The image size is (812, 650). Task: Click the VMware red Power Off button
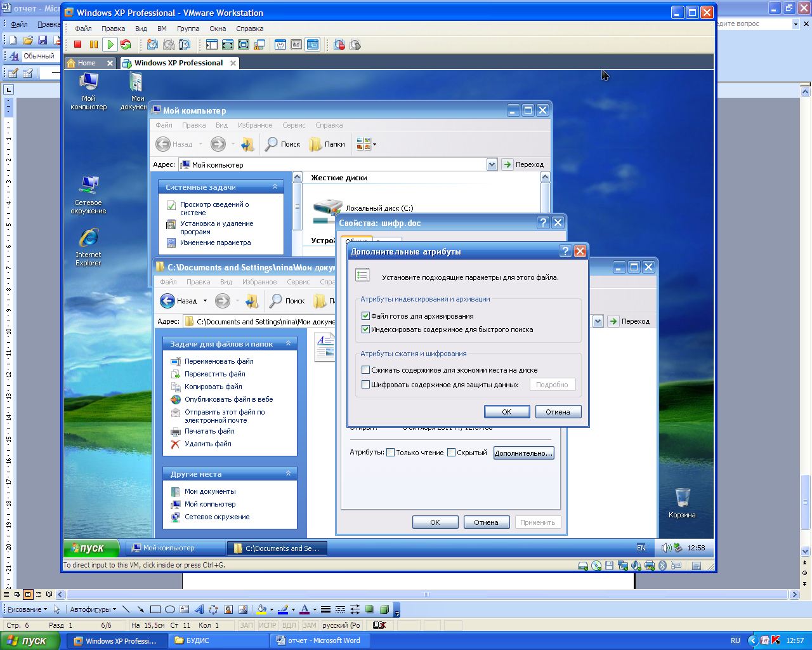[77, 44]
